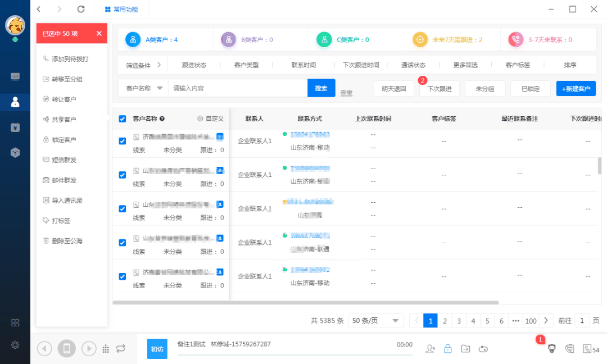Close the 已选中 50 项 selection bar
Image resolution: width=607 pixels, height=364 pixels.
coord(99,33)
